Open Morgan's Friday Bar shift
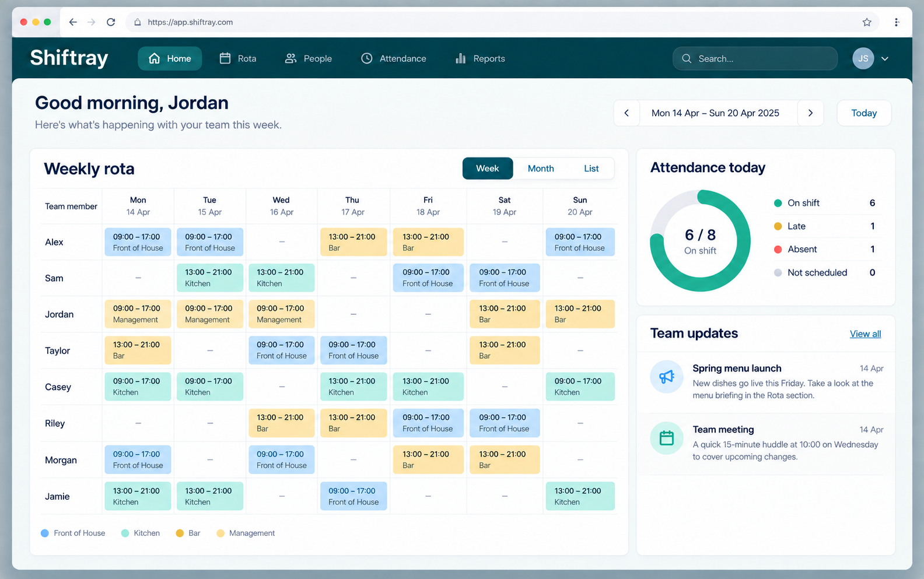This screenshot has width=924, height=579. (428, 459)
